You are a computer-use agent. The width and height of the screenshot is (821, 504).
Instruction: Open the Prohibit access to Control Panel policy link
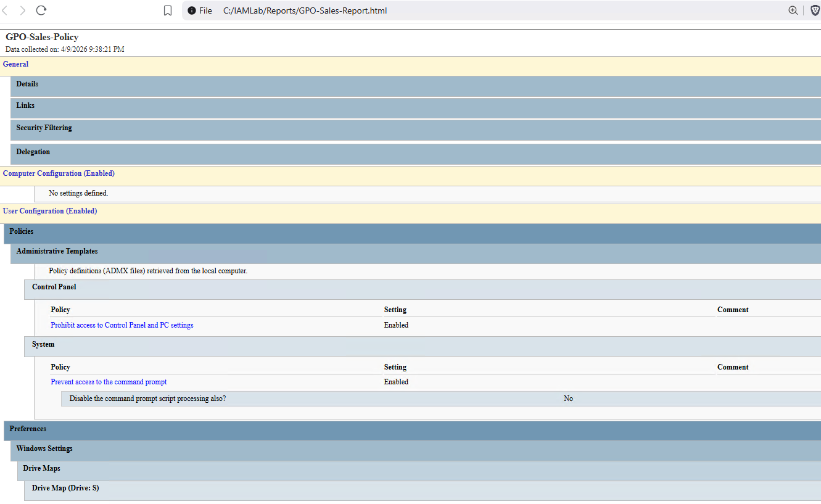click(122, 324)
